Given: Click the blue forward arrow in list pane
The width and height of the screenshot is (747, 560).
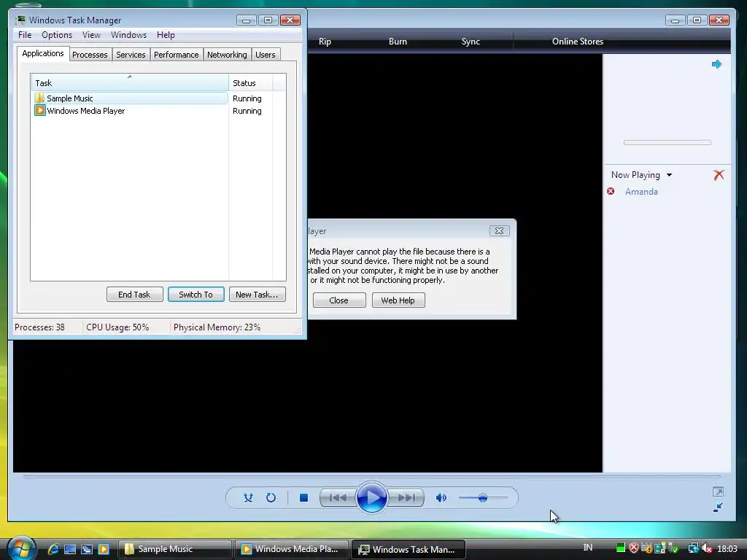Looking at the screenshot, I should [716, 64].
